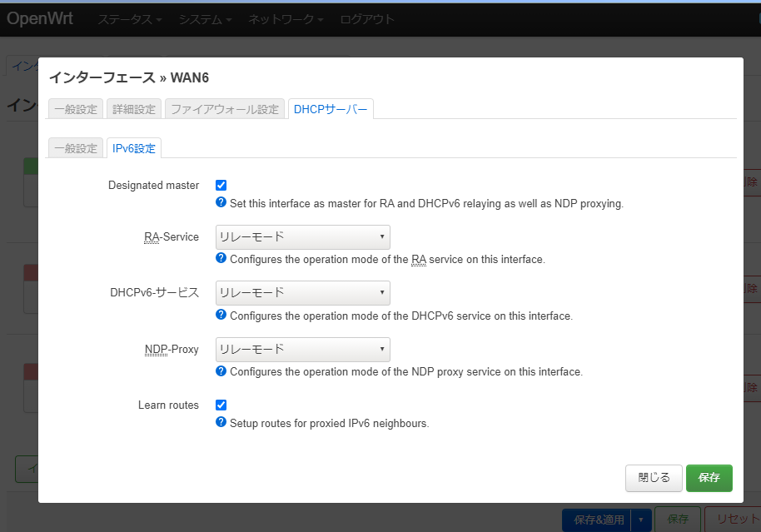Screen dimensions: 761x532
Task: Click the 閉じる button in the dialog
Action: 654,478
